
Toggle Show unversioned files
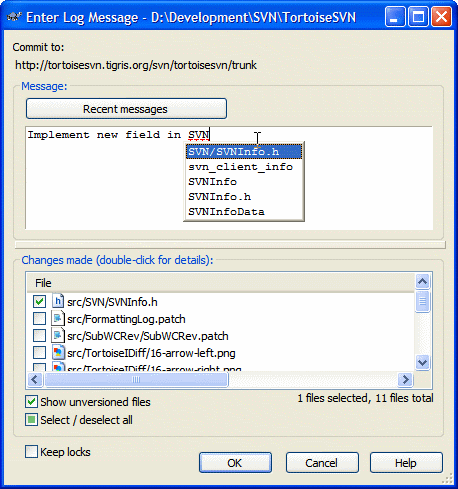click(x=31, y=402)
